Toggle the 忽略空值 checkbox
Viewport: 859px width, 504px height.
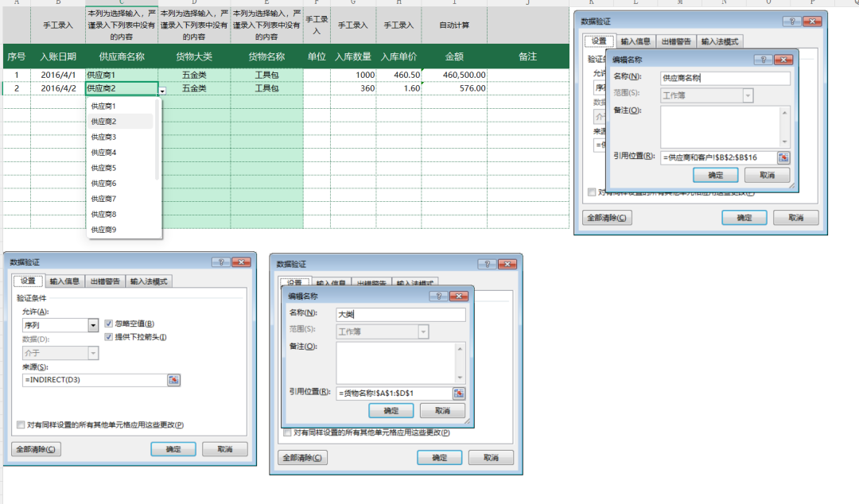[109, 324]
